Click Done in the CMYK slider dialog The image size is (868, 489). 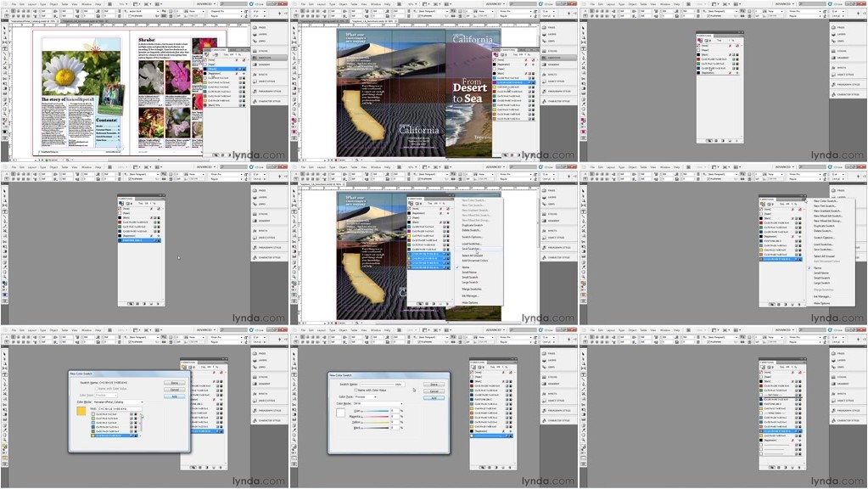(x=434, y=385)
